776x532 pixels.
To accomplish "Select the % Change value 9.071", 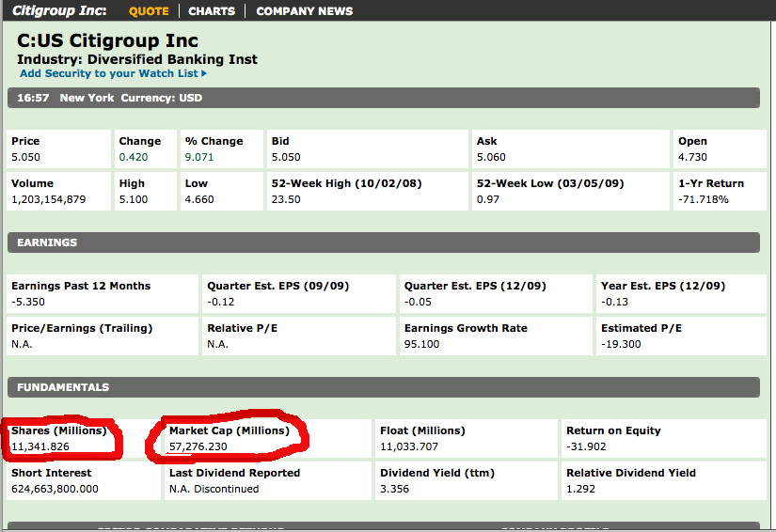I will [x=199, y=157].
